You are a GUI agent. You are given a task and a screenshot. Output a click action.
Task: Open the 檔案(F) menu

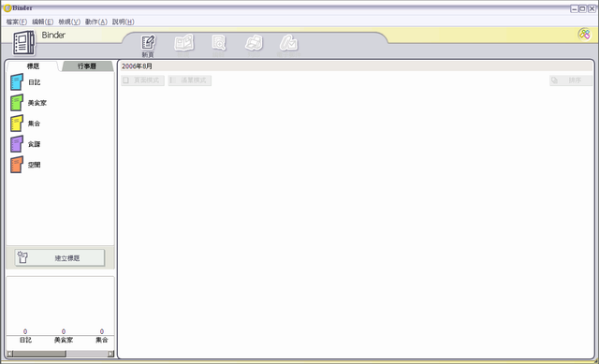coord(17,22)
